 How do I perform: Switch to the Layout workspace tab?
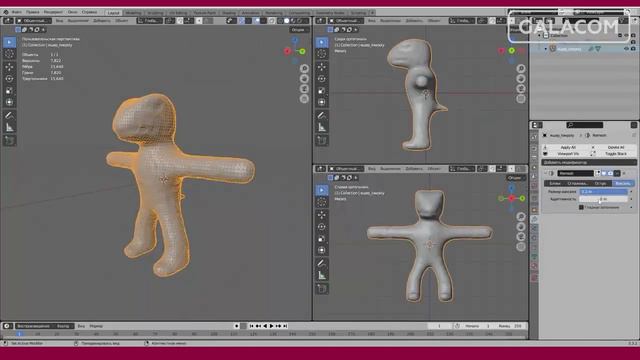(x=113, y=13)
